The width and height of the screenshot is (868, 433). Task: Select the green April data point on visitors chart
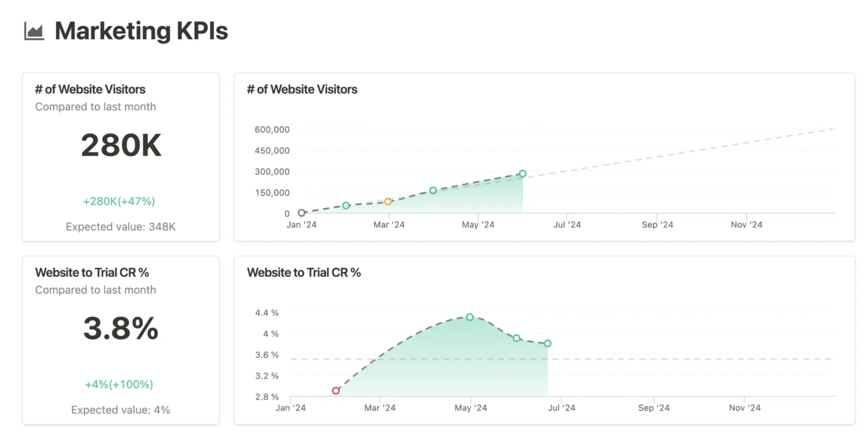(x=433, y=190)
